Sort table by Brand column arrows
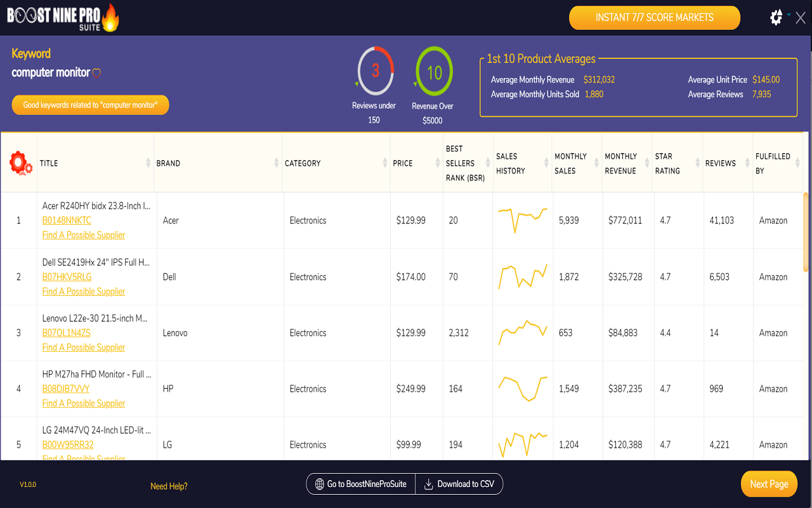The image size is (812, 508). (277, 163)
